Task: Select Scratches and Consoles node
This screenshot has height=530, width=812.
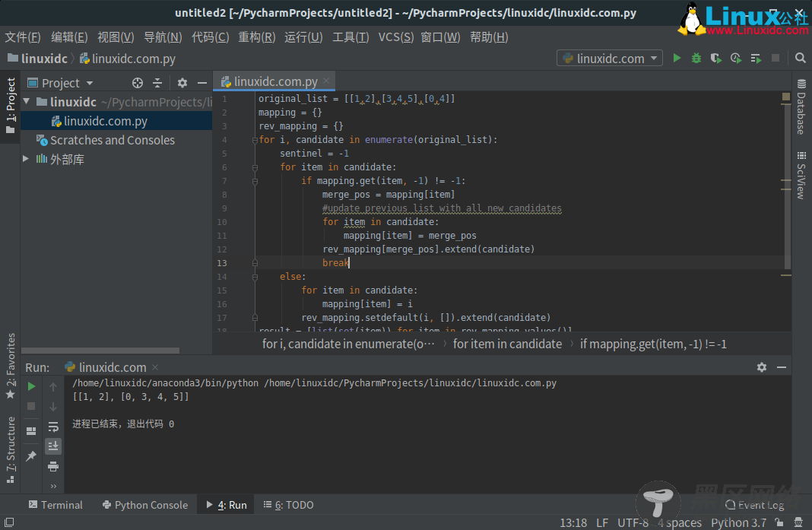Action: pos(106,140)
